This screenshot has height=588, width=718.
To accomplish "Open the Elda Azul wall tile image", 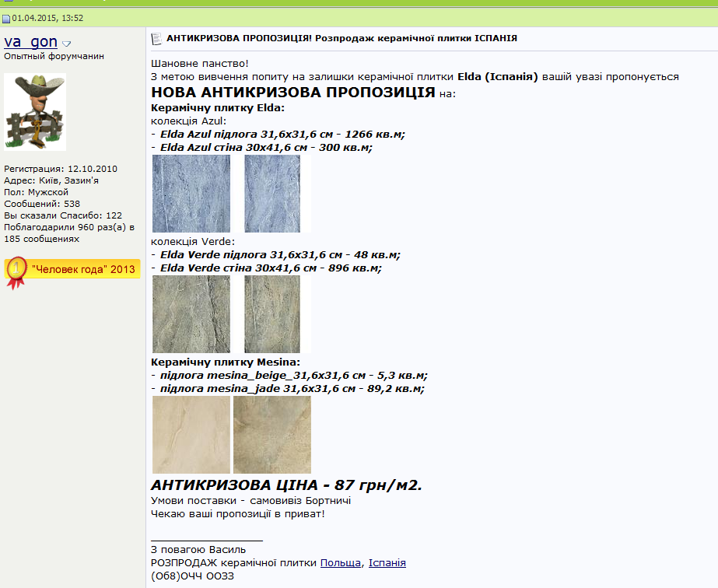I will point(272,194).
